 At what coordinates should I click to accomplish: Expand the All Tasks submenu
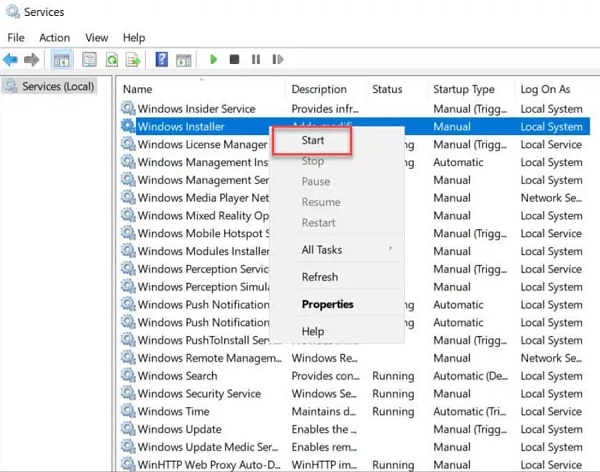click(338, 250)
